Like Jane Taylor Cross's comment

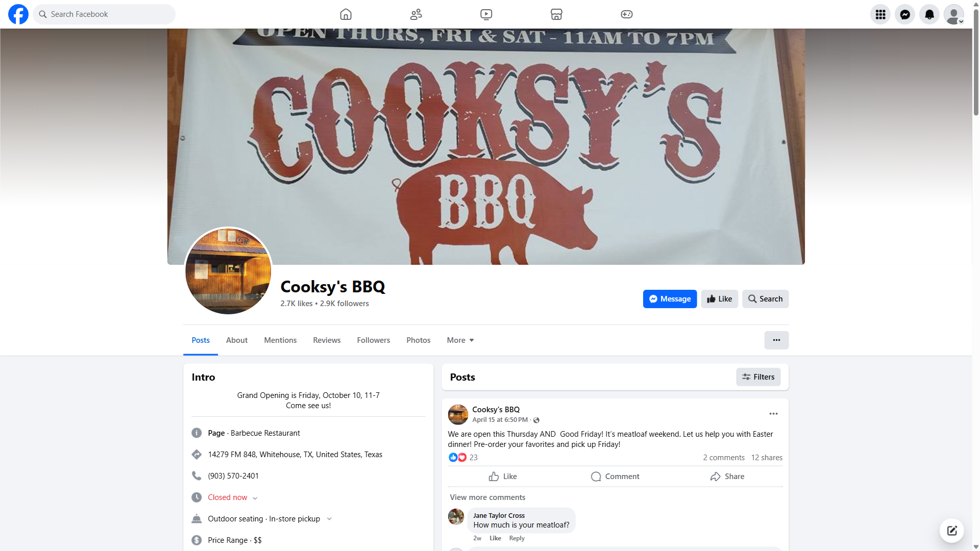point(495,538)
